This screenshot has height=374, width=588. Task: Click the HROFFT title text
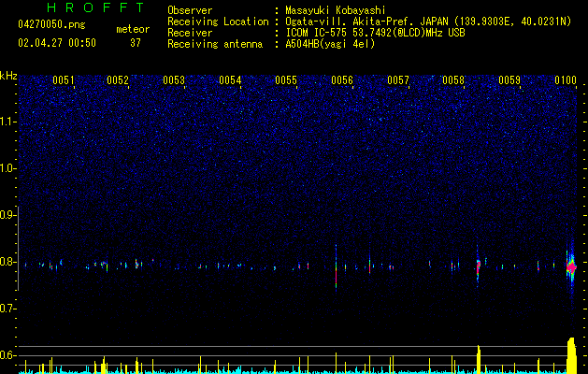coord(95,7)
